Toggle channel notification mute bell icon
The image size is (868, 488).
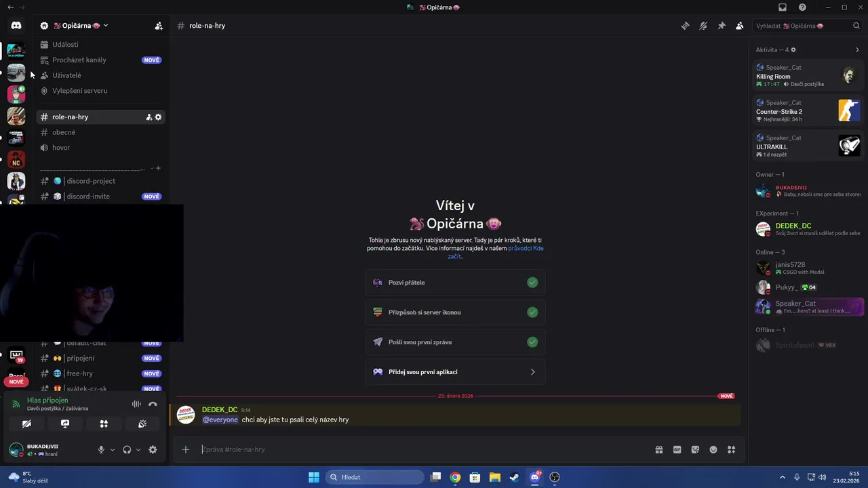click(703, 26)
